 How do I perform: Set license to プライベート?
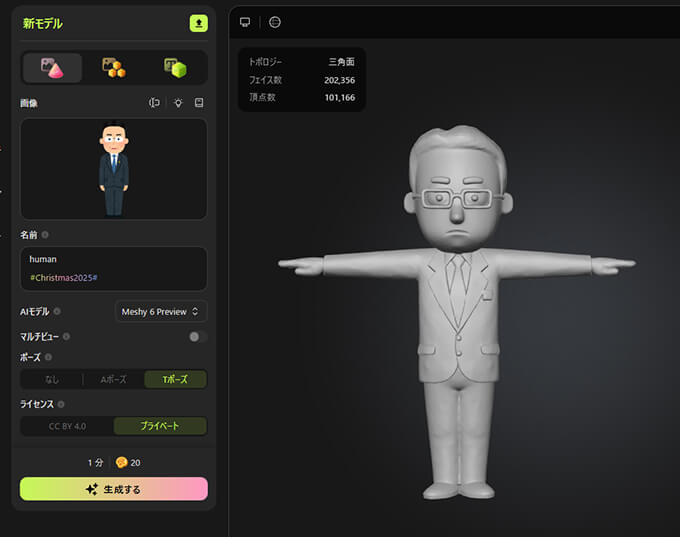point(160,426)
